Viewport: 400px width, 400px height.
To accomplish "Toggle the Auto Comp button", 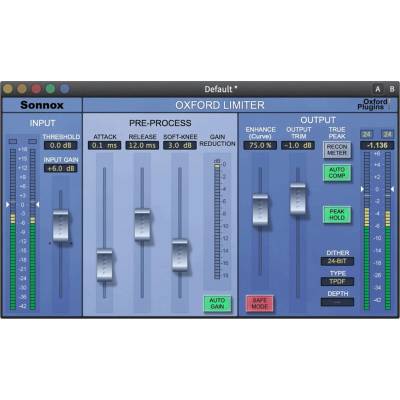I will click(x=337, y=173).
